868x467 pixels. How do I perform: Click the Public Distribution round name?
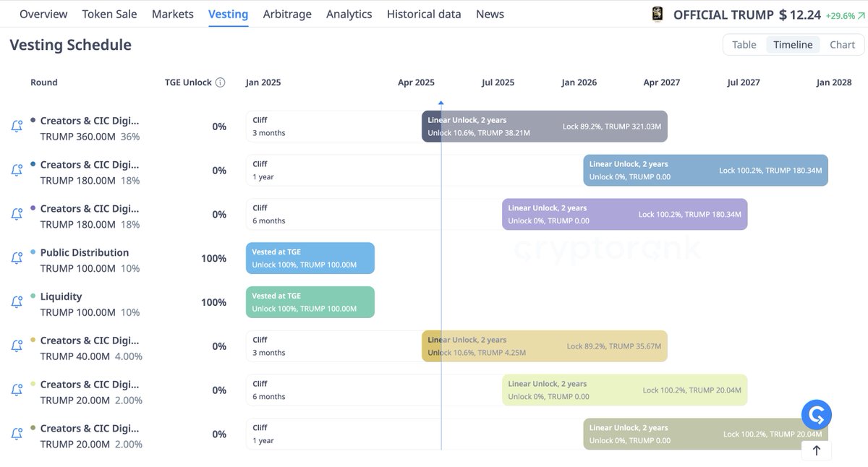pos(85,252)
